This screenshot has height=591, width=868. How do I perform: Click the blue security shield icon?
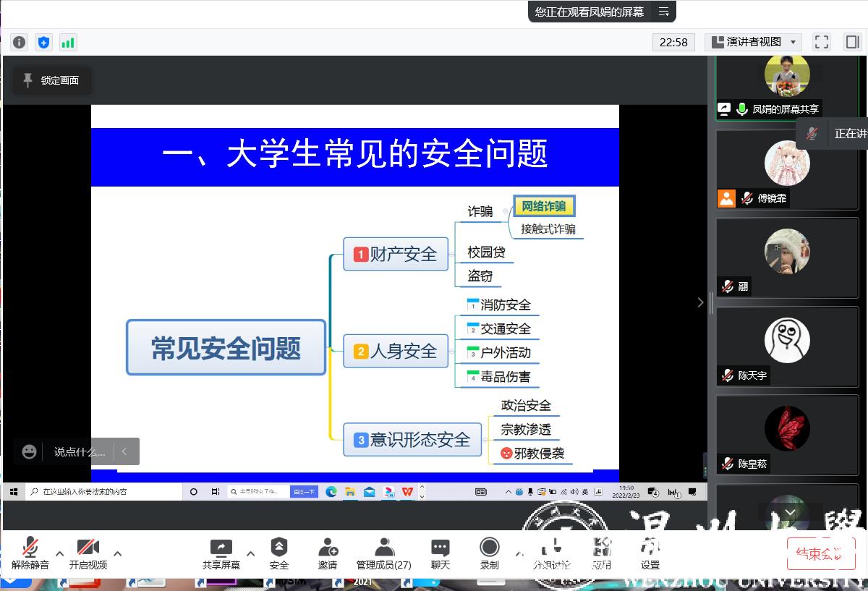[44, 42]
